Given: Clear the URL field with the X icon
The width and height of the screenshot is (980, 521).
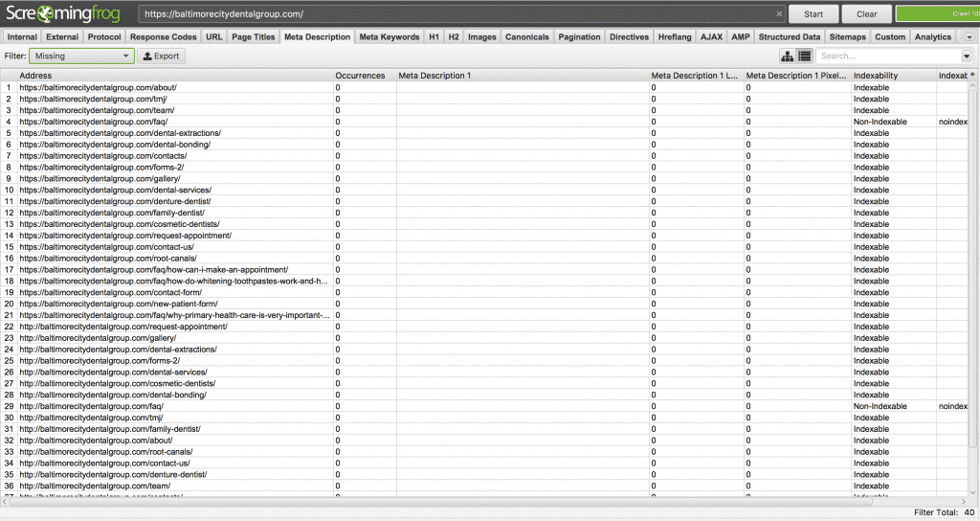Looking at the screenshot, I should tap(779, 14).
